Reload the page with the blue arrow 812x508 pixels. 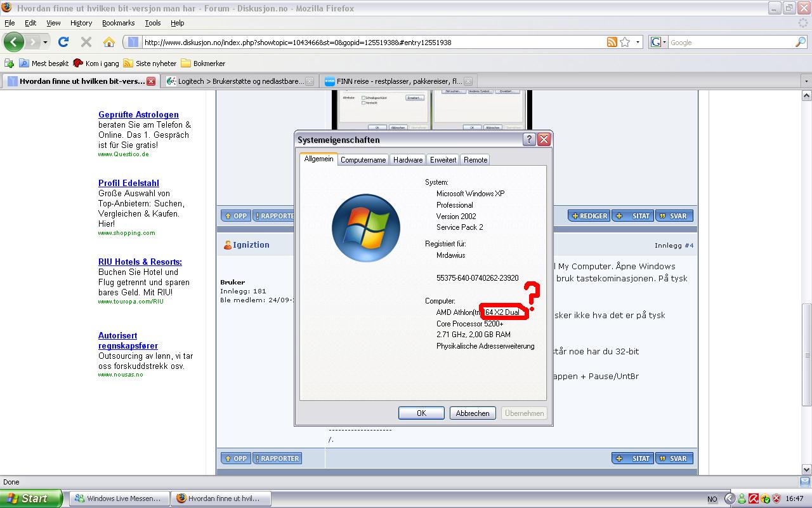click(63, 42)
